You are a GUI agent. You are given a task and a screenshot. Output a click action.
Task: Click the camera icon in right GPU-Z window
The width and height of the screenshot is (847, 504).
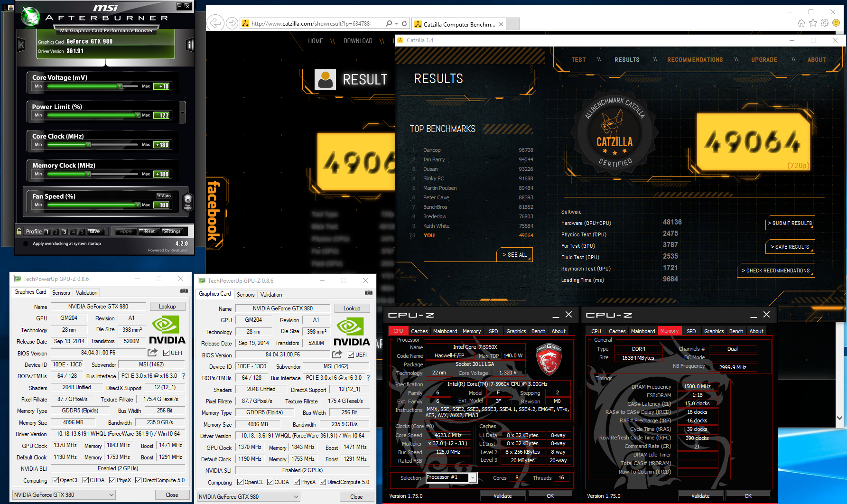click(368, 292)
